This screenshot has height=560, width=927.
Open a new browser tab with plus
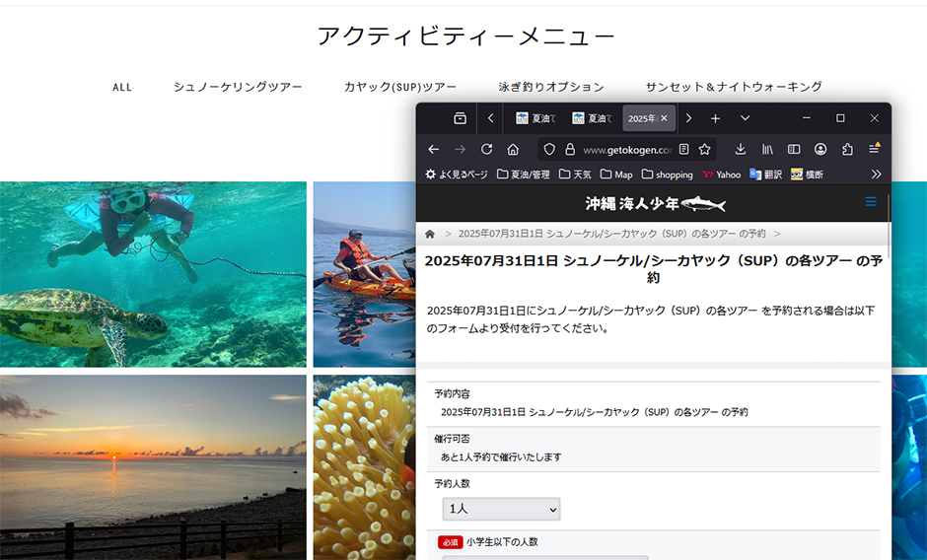[716, 118]
